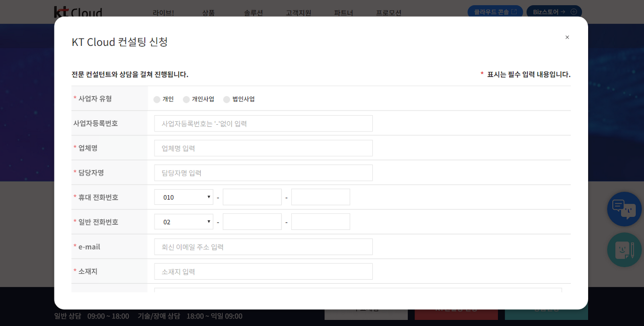
Task: Open the 파트너 menu
Action: [344, 13]
